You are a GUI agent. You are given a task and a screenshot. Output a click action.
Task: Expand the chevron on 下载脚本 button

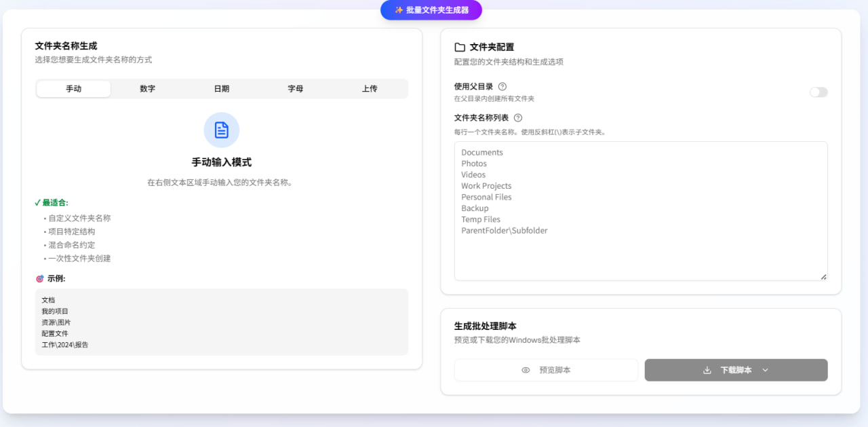766,370
